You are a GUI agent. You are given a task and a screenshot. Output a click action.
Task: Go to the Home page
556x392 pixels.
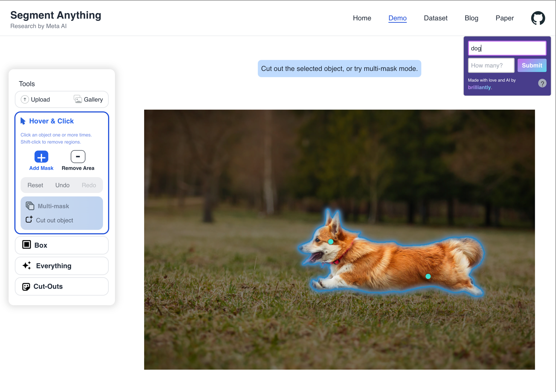pos(362,18)
